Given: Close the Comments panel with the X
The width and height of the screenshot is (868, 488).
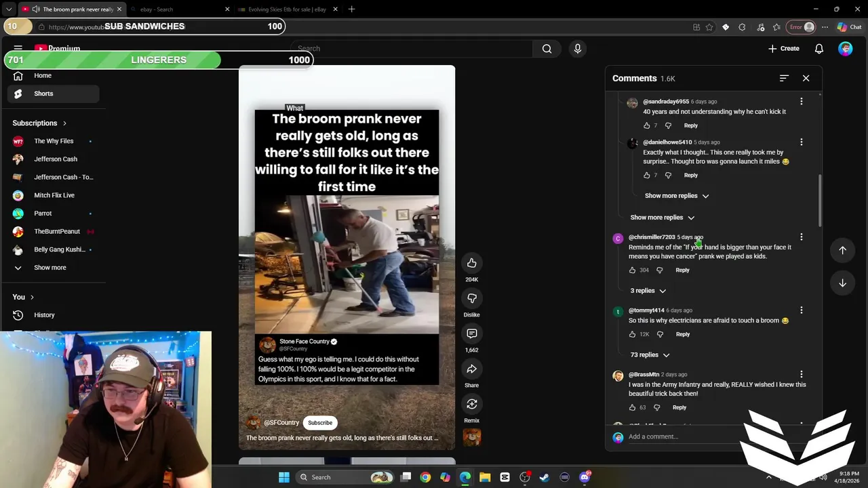Looking at the screenshot, I should click(x=806, y=79).
